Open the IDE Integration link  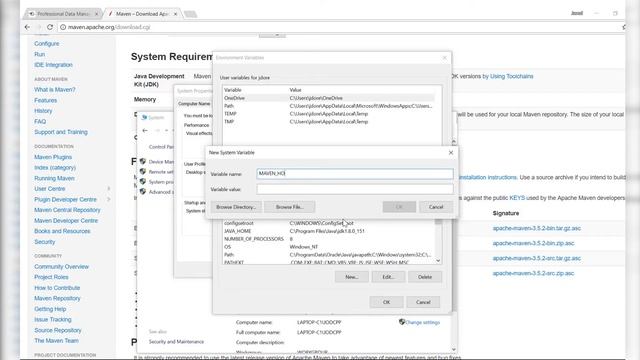pos(53,64)
